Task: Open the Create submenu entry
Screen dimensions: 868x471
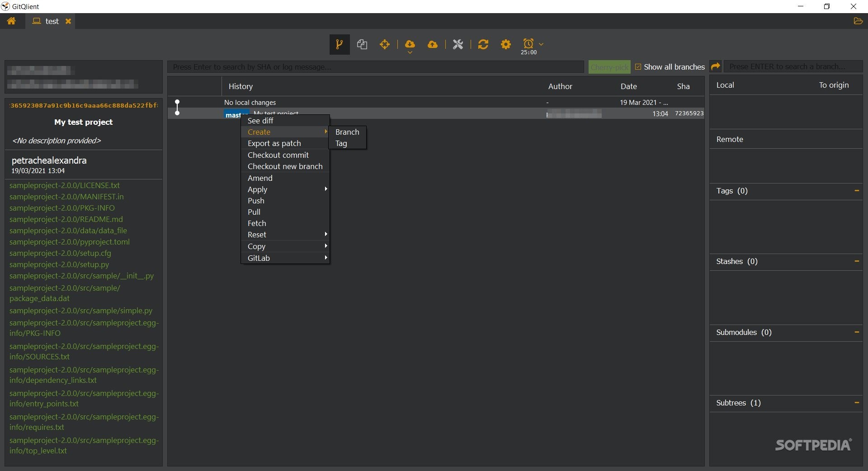Action: coord(285,132)
